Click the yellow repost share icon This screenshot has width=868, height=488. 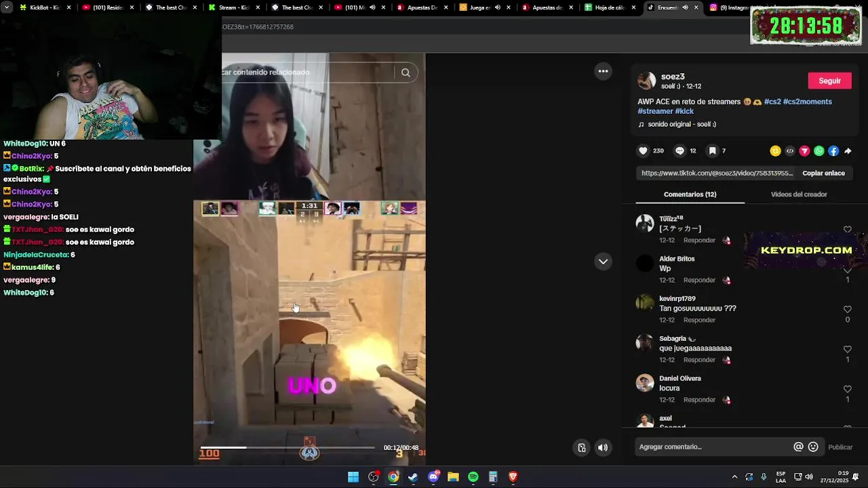coord(775,151)
